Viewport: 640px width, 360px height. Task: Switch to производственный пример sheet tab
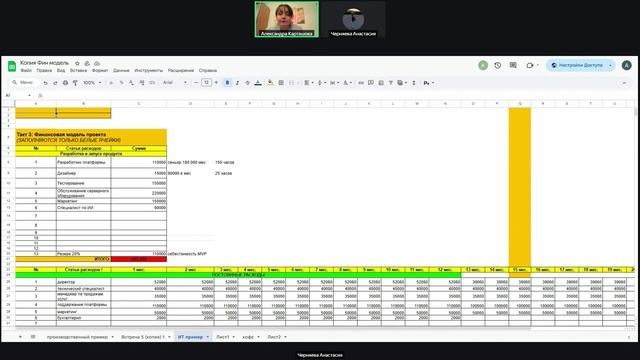(x=77, y=337)
